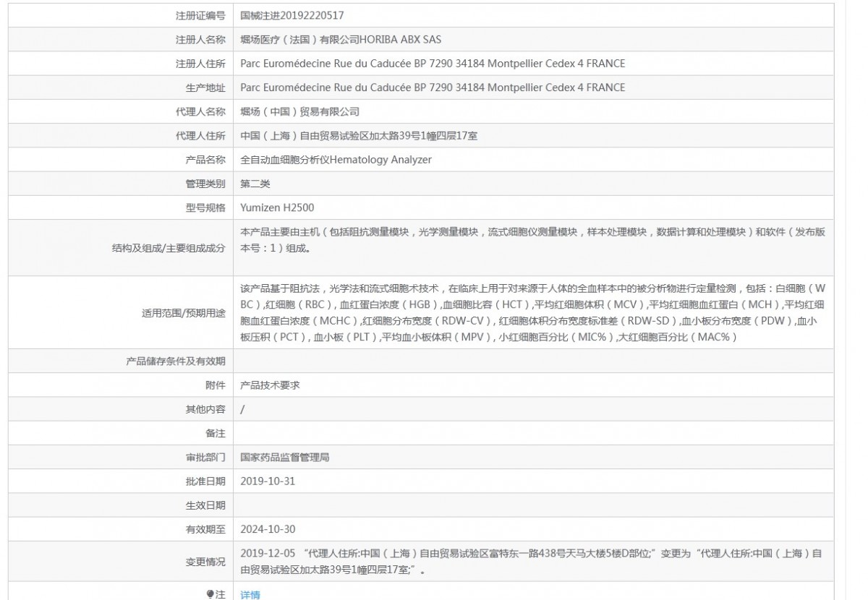Click the 注册人住所 label
The height and width of the screenshot is (600, 868).
(201, 64)
